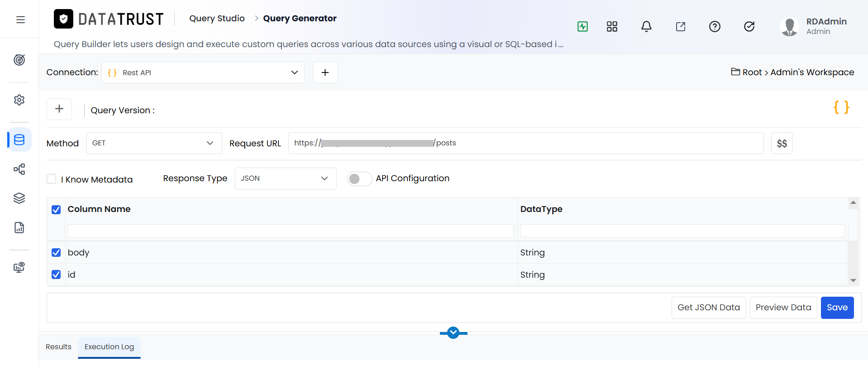
Task: Open the green activity monitor icon
Action: [x=583, y=26]
